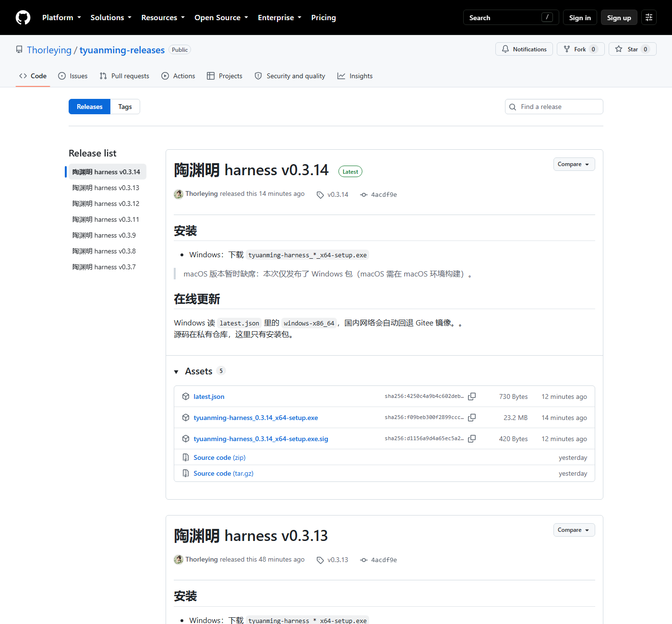Click the package icon beside latest.json

[186, 396]
